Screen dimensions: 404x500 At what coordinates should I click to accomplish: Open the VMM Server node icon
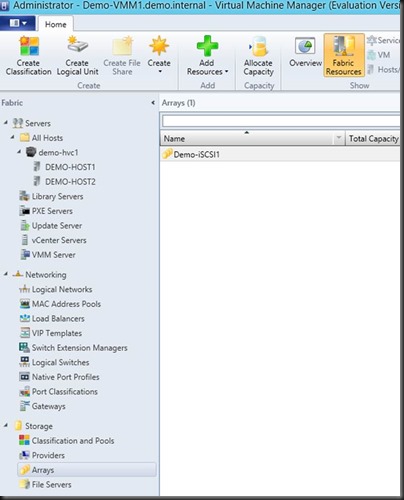click(x=25, y=255)
